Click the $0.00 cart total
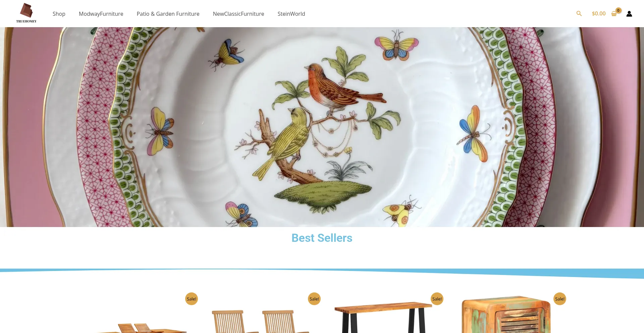Viewport: 644px width, 333px height. tap(599, 14)
